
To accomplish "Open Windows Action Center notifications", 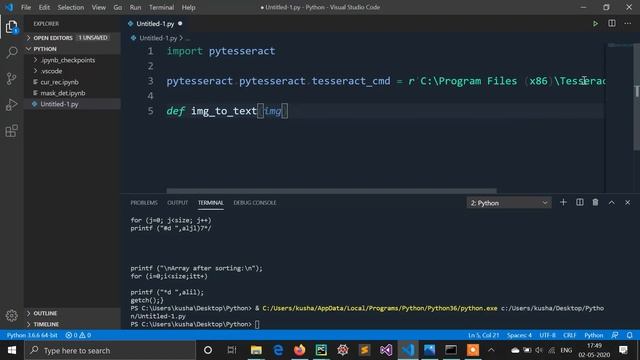I will tap(623, 350).
